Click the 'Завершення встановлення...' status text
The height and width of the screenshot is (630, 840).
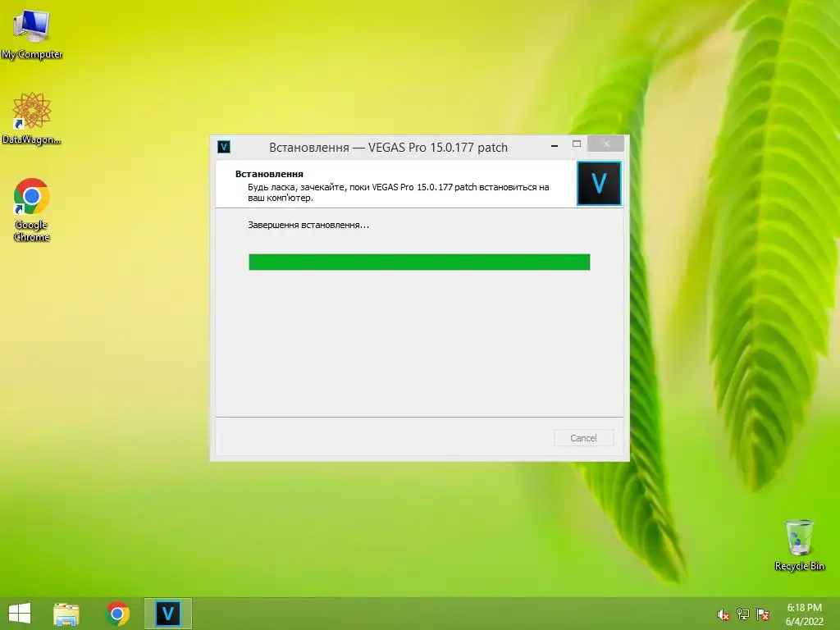tap(308, 225)
